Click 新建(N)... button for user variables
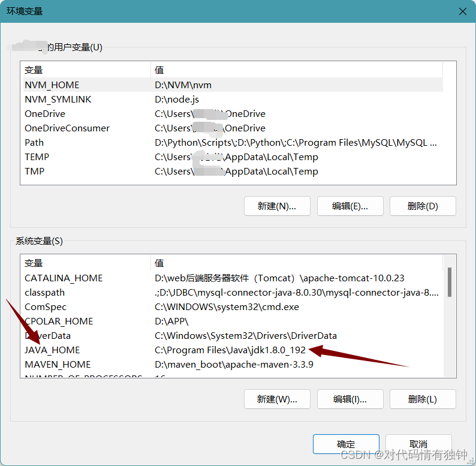This screenshot has width=476, height=466. (x=277, y=206)
